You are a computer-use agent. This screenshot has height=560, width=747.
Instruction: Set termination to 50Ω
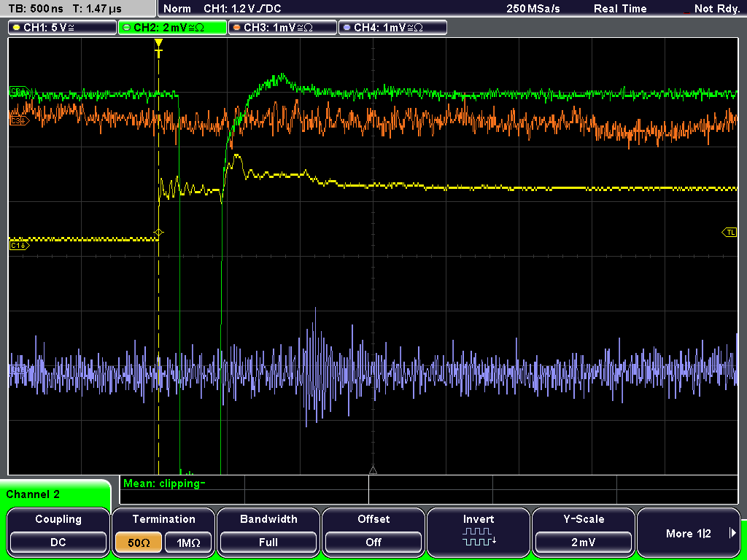click(x=138, y=542)
